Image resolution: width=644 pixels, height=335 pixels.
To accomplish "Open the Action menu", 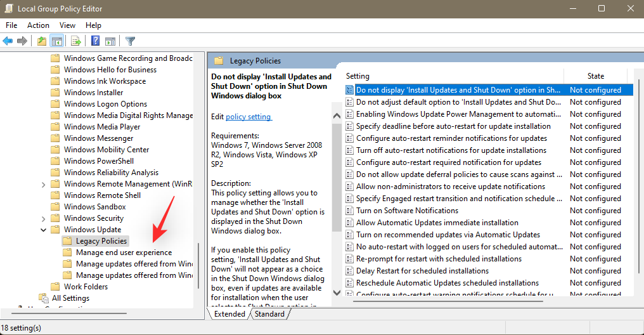I will pyautogui.click(x=38, y=25).
